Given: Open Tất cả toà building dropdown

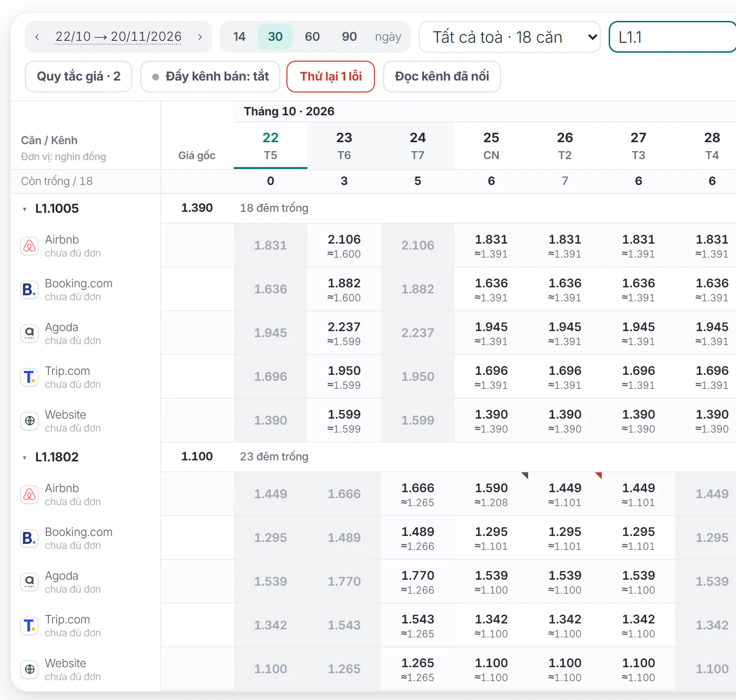Looking at the screenshot, I should tap(510, 37).
